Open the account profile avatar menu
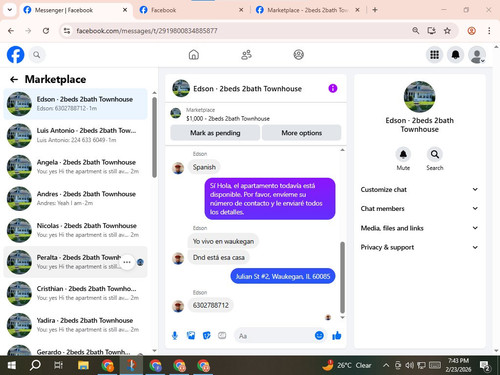 click(x=477, y=55)
